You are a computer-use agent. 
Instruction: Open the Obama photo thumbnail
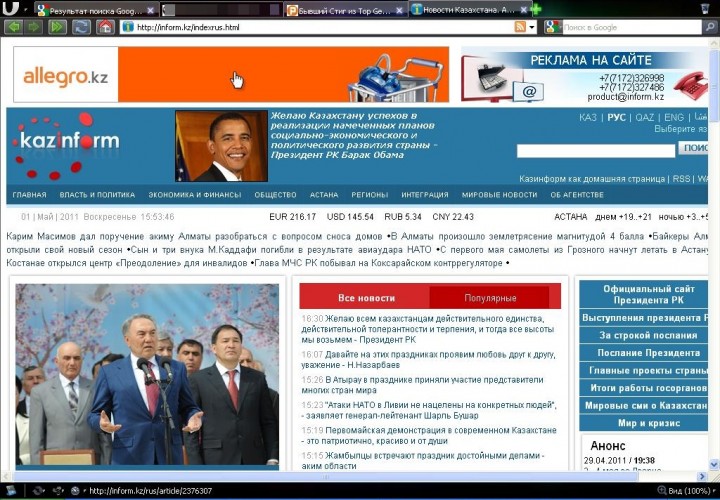(x=221, y=146)
